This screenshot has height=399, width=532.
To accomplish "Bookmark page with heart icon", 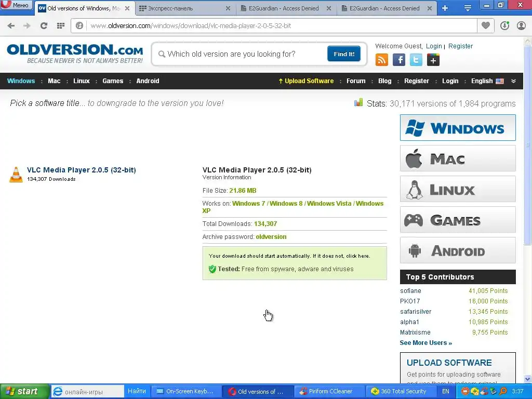I will coord(486,26).
